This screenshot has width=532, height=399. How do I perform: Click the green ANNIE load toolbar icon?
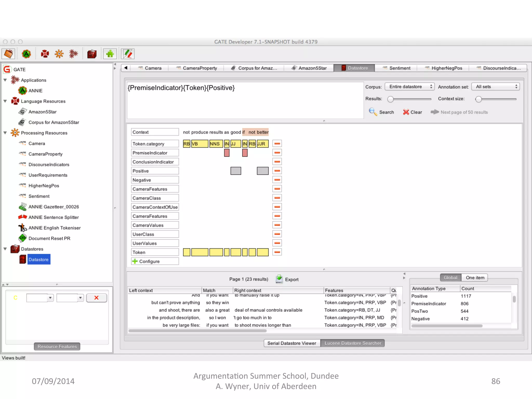pos(26,54)
